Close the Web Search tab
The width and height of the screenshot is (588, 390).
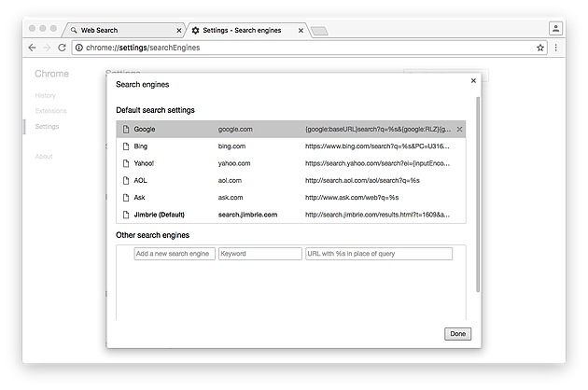click(x=179, y=31)
